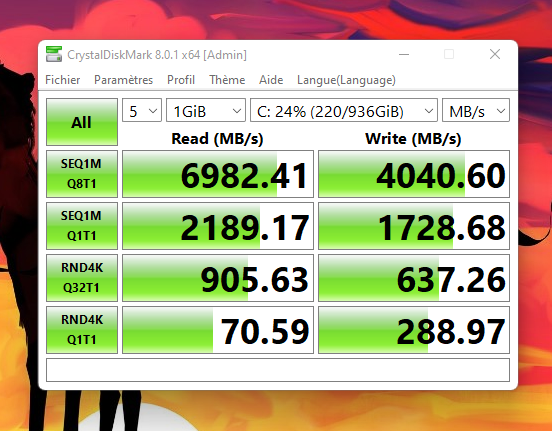This screenshot has width=552, height=431.
Task: Open the Aide menu
Action: 271,80
